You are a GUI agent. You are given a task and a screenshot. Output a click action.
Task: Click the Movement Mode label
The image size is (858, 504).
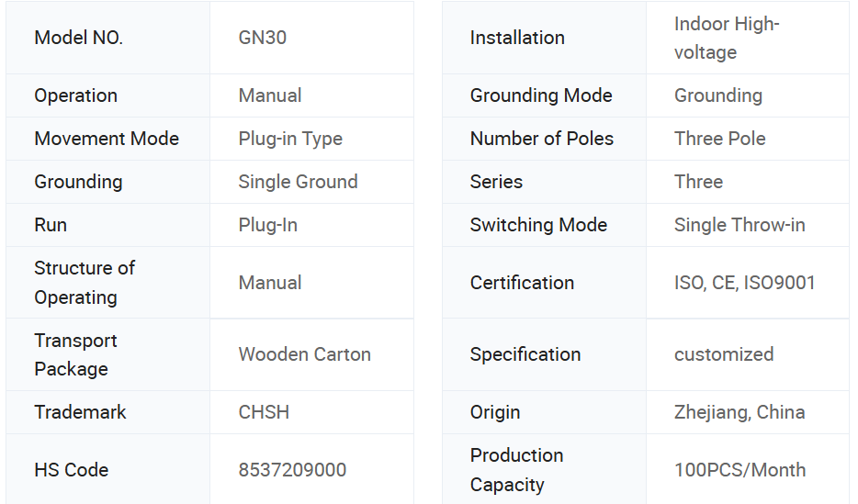[107, 139]
